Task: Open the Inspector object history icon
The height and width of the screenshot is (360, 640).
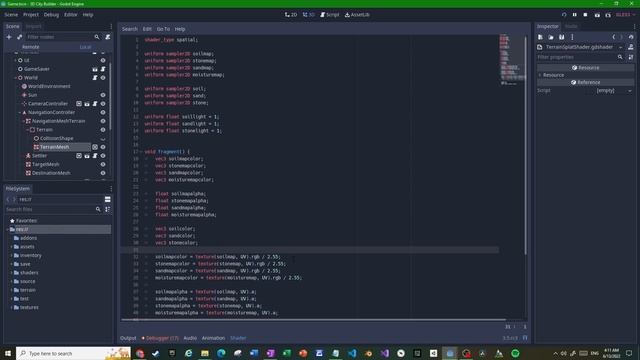Action: click(631, 37)
